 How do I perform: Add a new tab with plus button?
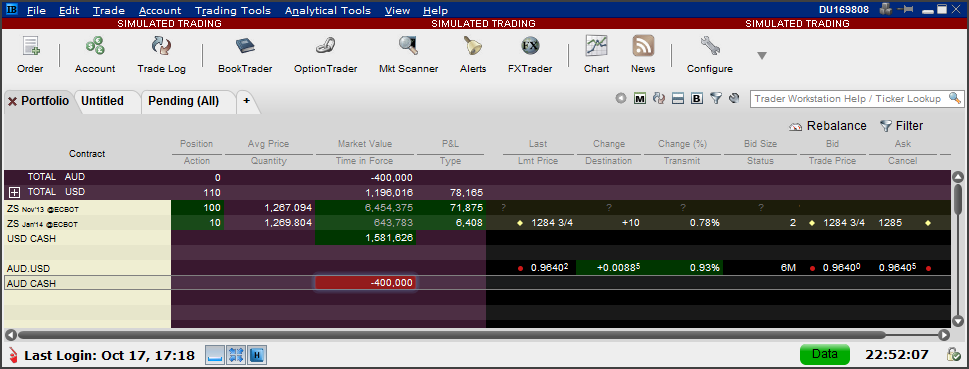point(246,101)
